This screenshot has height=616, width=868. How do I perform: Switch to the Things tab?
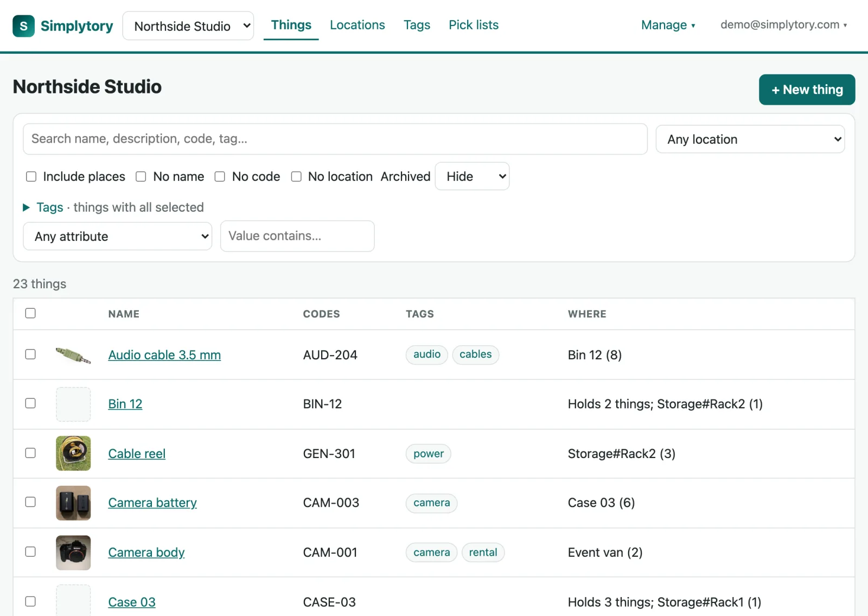coord(291,25)
